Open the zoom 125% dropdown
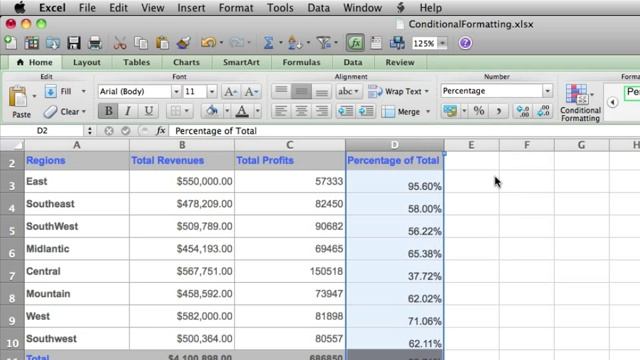640x360 pixels. 442,43
